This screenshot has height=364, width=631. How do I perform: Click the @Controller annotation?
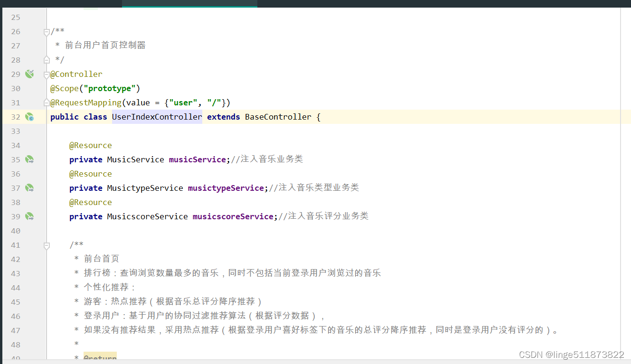tap(76, 74)
